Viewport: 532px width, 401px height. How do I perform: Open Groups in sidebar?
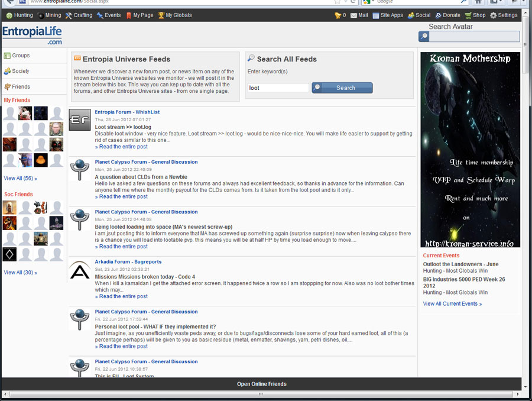pyautogui.click(x=17, y=56)
